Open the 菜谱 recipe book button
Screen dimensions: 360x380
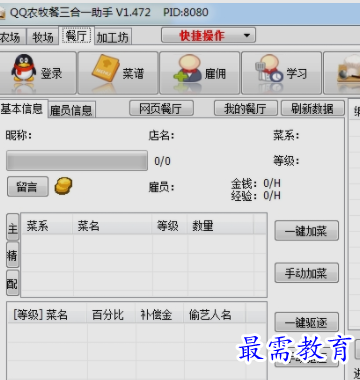[x=118, y=73]
